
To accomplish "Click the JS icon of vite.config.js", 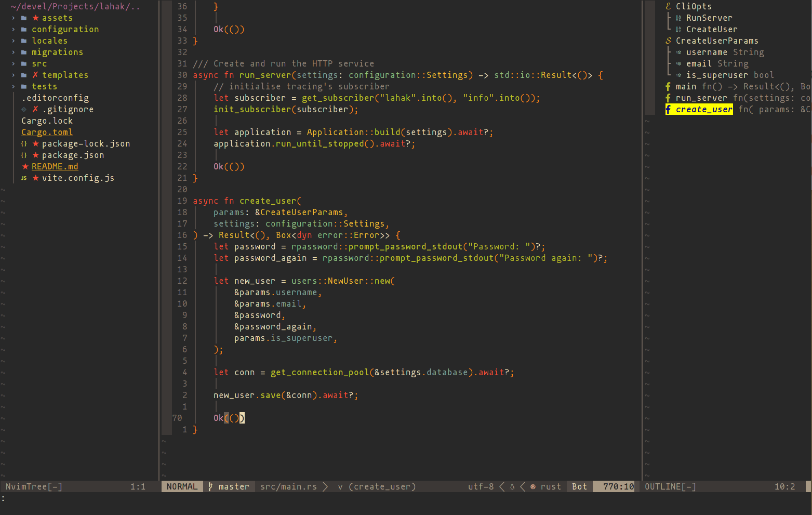I will [24, 178].
